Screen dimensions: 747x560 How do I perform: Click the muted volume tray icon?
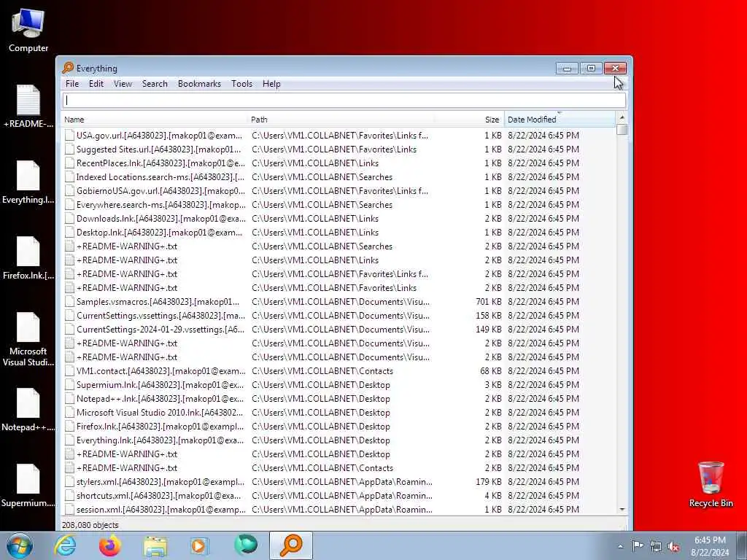(x=673, y=547)
